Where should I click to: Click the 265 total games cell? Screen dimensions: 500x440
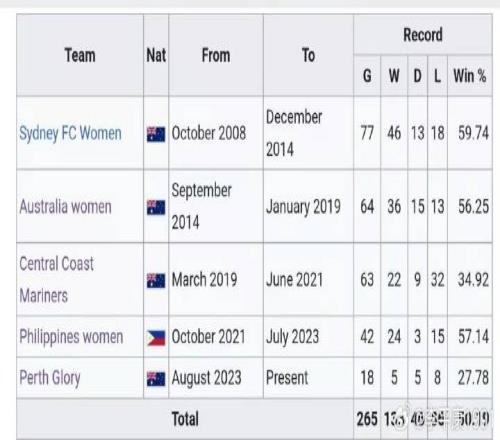(x=367, y=419)
